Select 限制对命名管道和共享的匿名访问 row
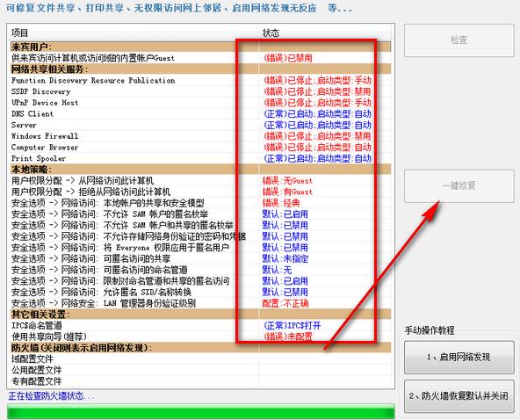The height and width of the screenshot is (420, 520). coord(200,281)
